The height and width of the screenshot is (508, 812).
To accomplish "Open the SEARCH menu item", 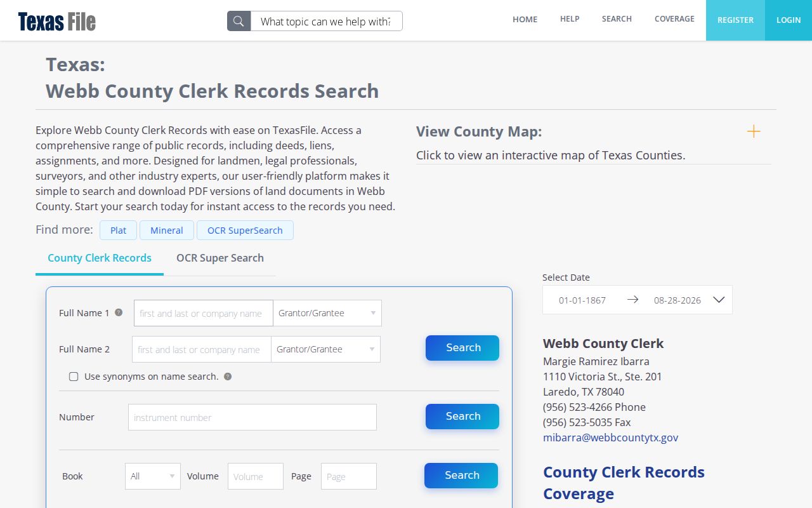I will (617, 19).
